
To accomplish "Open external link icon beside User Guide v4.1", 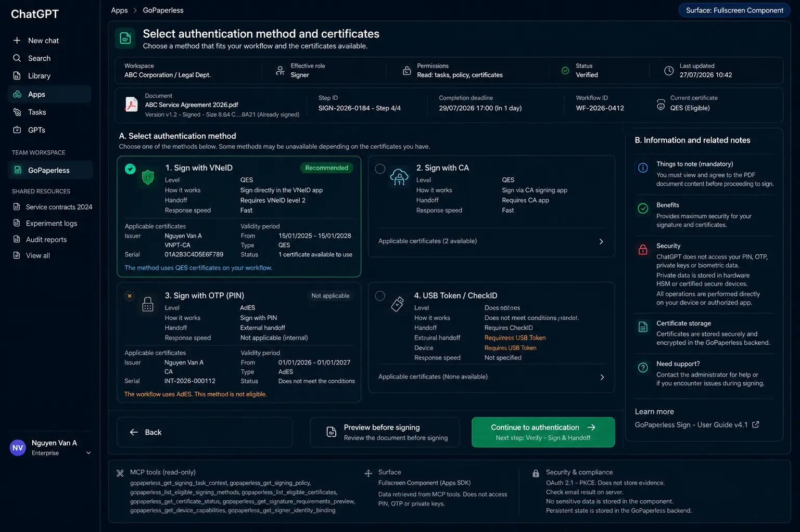I will (x=756, y=425).
